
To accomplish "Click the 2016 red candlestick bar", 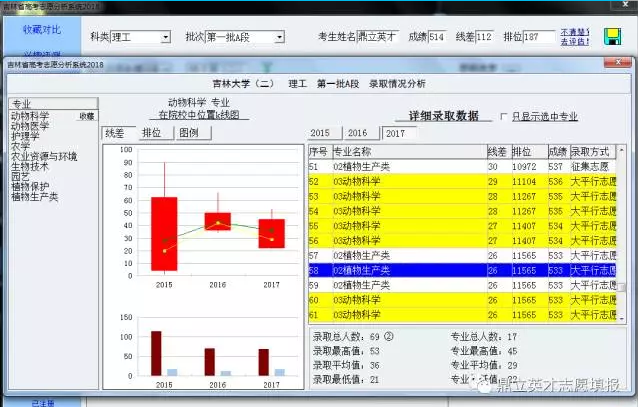I will pos(218,221).
